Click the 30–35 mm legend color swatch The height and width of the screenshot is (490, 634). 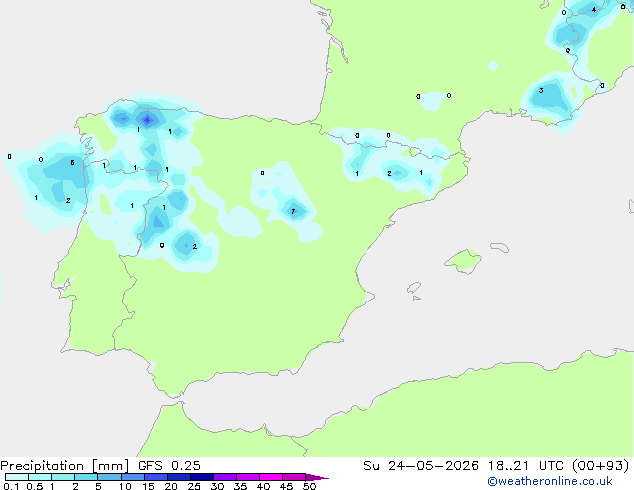click(224, 477)
